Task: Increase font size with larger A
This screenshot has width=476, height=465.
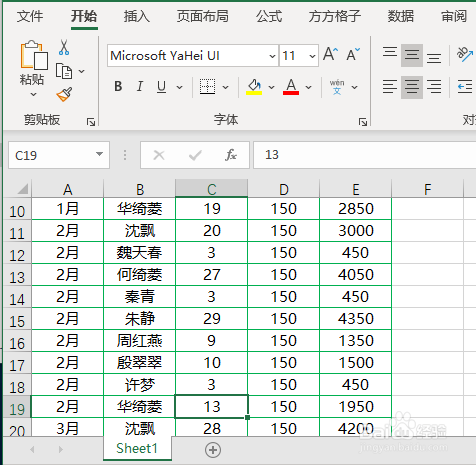Action: click(330, 54)
